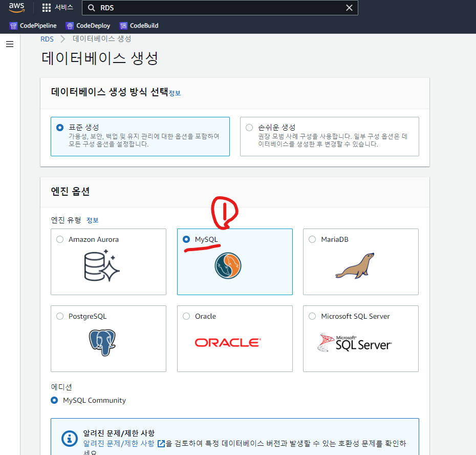The image size is (476, 455).
Task: Select MariaDB engine radio
Action: click(x=312, y=239)
